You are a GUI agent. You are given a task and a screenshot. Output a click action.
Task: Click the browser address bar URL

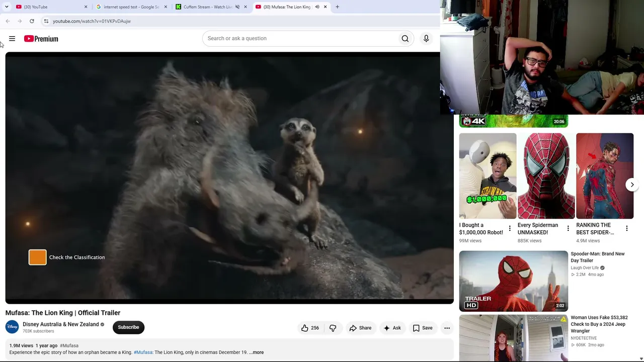[x=92, y=21]
